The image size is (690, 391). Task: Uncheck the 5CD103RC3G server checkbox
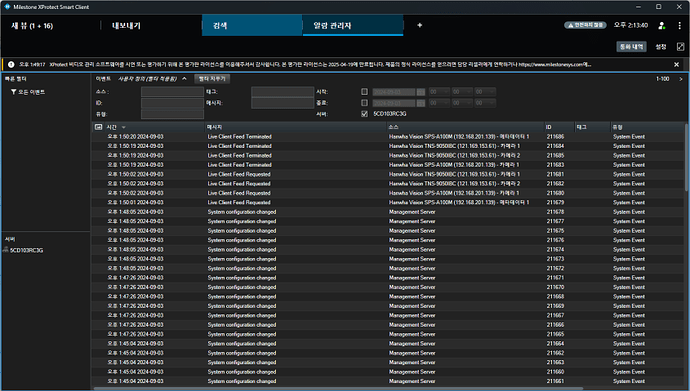coord(364,114)
